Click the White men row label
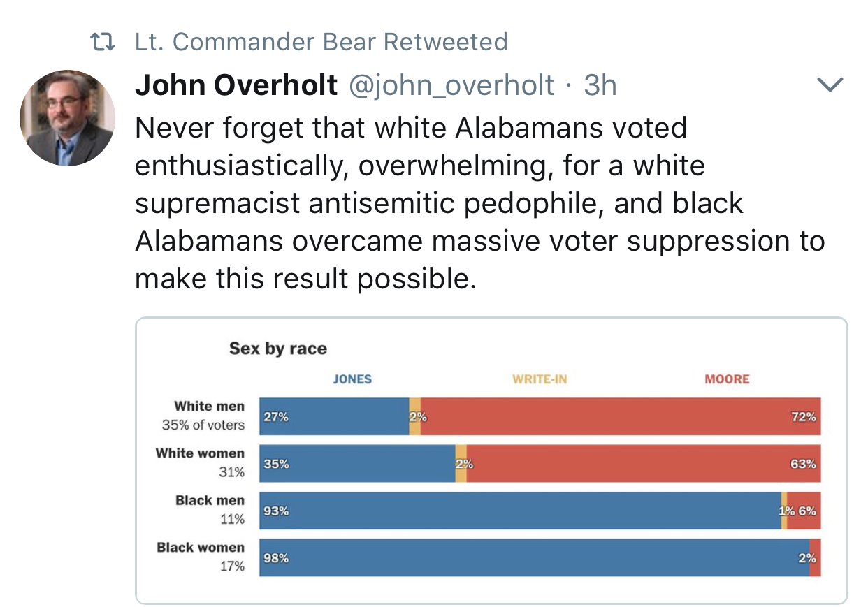868x607 pixels. coord(209,406)
